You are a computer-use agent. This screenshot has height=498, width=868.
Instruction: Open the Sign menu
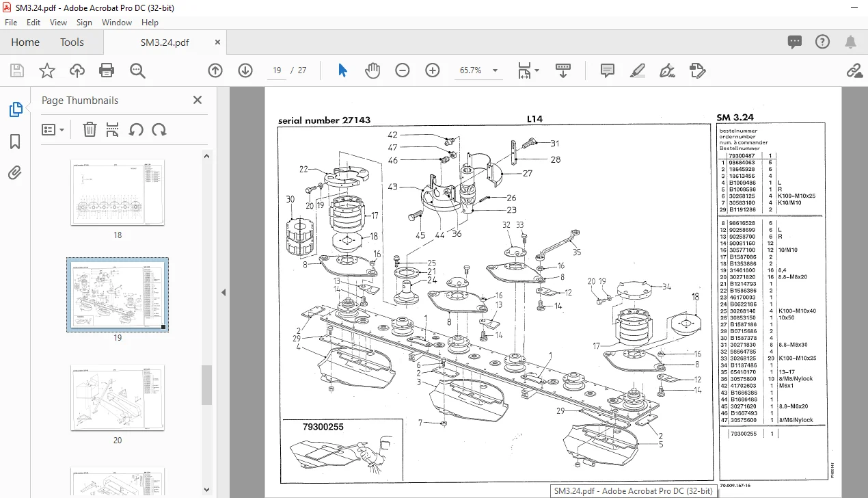(x=84, y=23)
